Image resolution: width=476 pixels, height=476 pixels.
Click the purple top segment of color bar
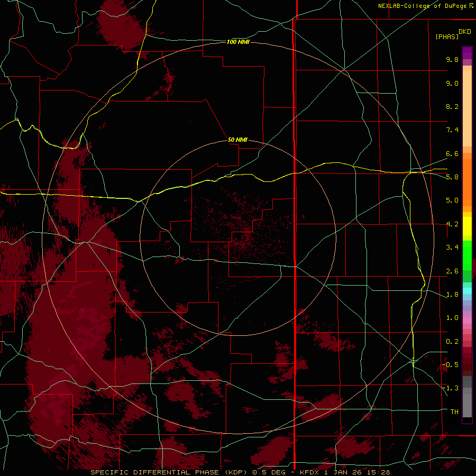(467, 53)
